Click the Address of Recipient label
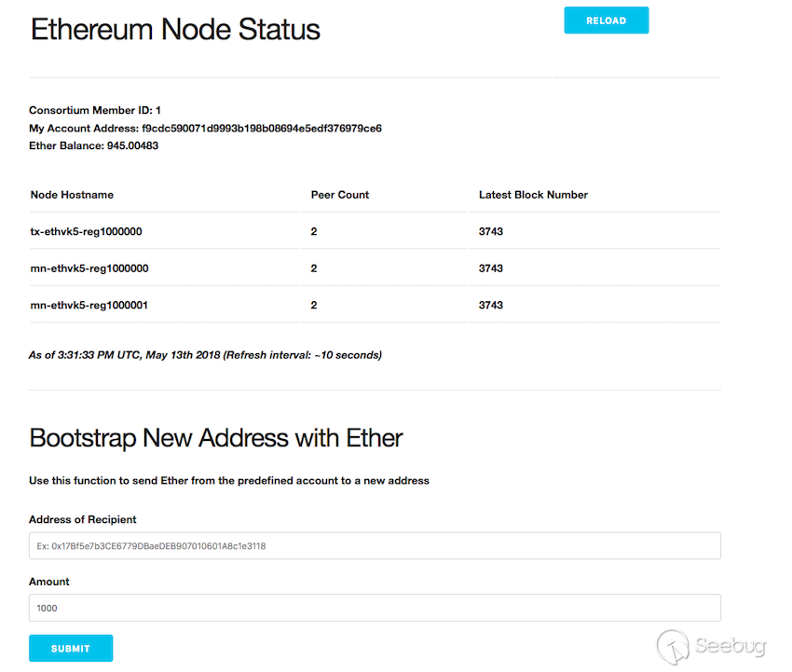 83,520
